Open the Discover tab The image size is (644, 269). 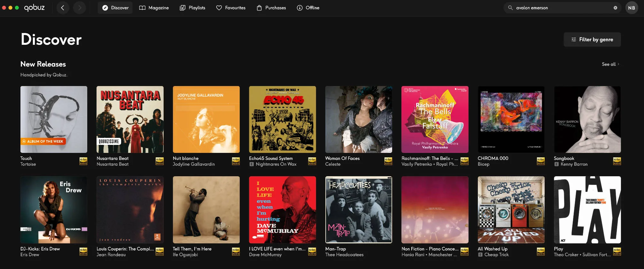[x=115, y=8]
